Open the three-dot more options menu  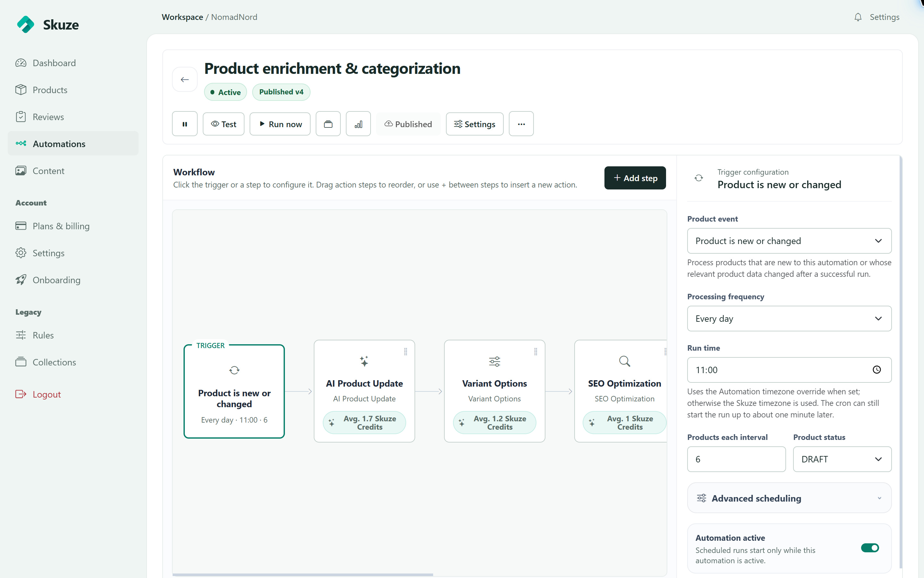pyautogui.click(x=521, y=124)
